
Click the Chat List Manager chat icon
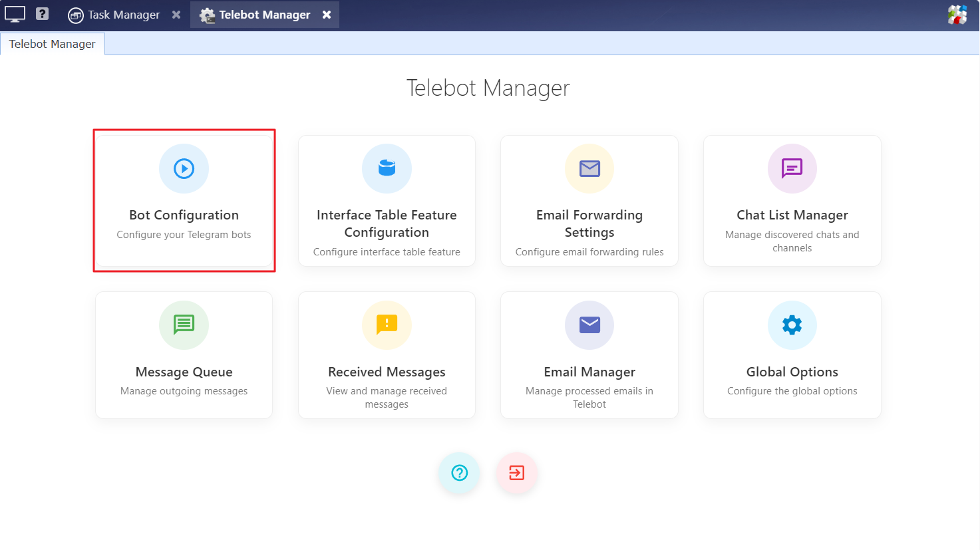tap(792, 168)
